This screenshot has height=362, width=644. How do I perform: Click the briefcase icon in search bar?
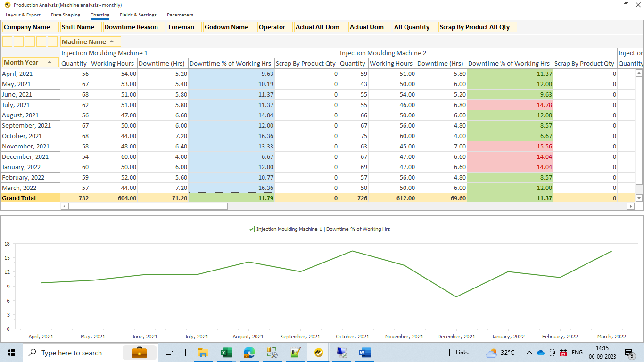pos(139,353)
